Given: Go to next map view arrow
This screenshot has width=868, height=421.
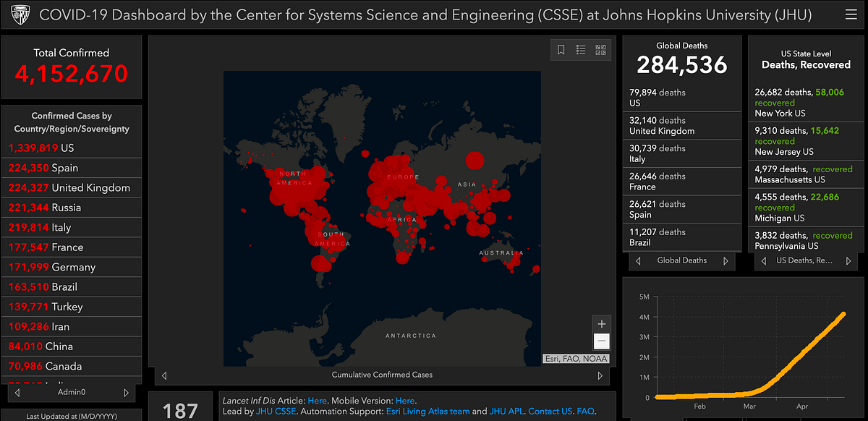Looking at the screenshot, I should pyautogui.click(x=600, y=375).
